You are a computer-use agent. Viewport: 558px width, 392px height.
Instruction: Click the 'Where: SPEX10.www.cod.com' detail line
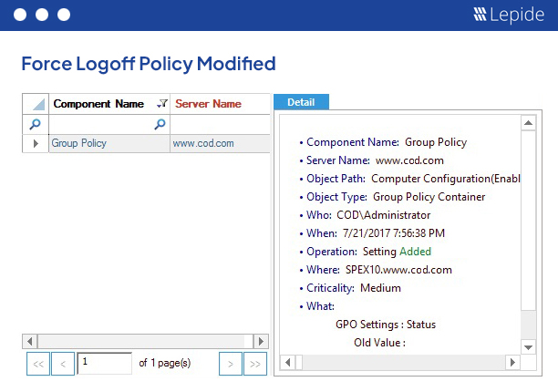tap(376, 270)
